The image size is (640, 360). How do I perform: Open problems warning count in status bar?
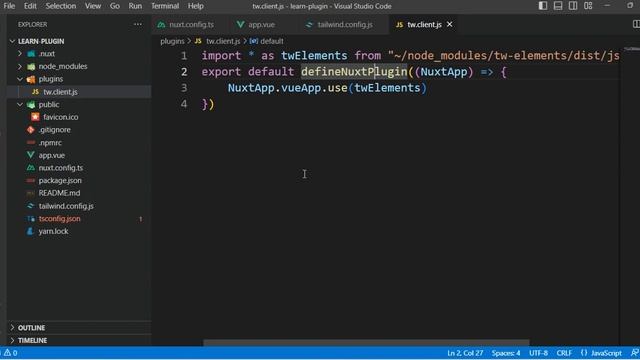11,353
